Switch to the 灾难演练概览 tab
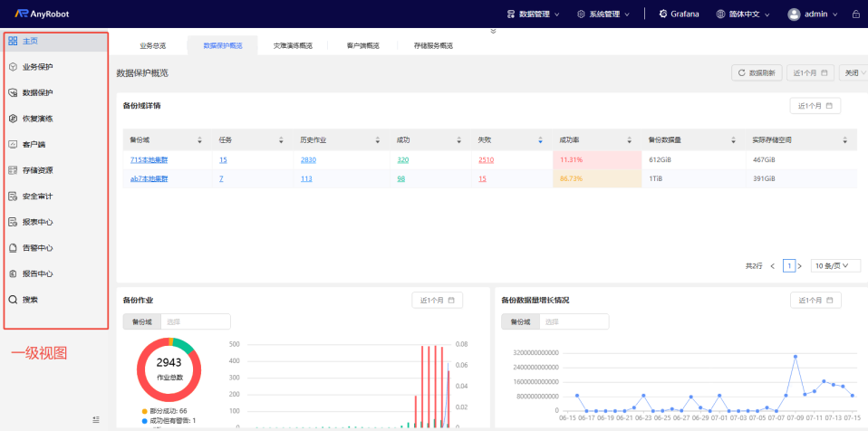 pos(293,46)
